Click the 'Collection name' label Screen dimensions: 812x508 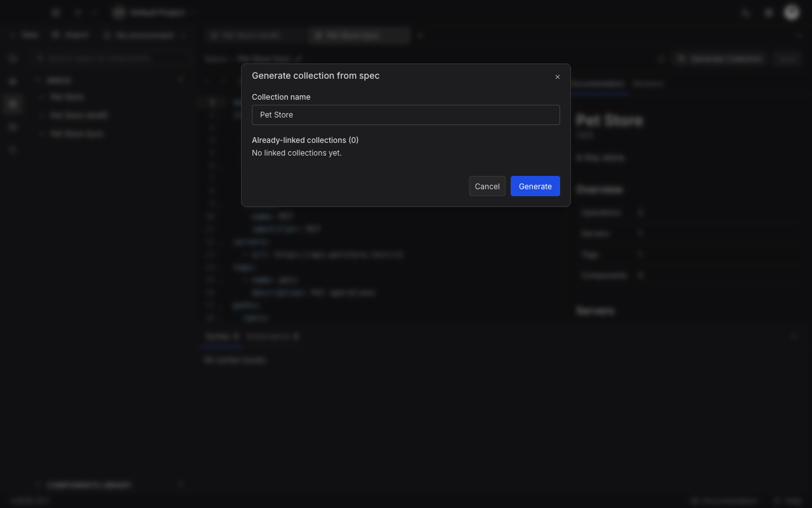(x=281, y=97)
